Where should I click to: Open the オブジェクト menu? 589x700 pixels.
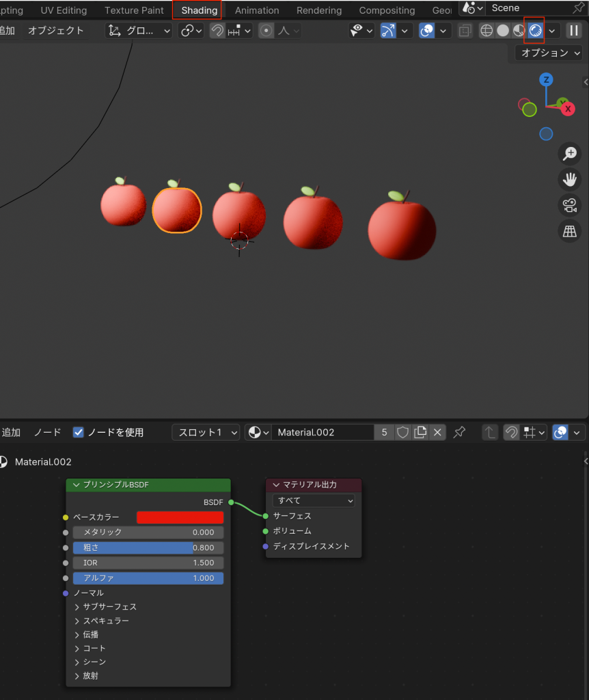point(56,31)
